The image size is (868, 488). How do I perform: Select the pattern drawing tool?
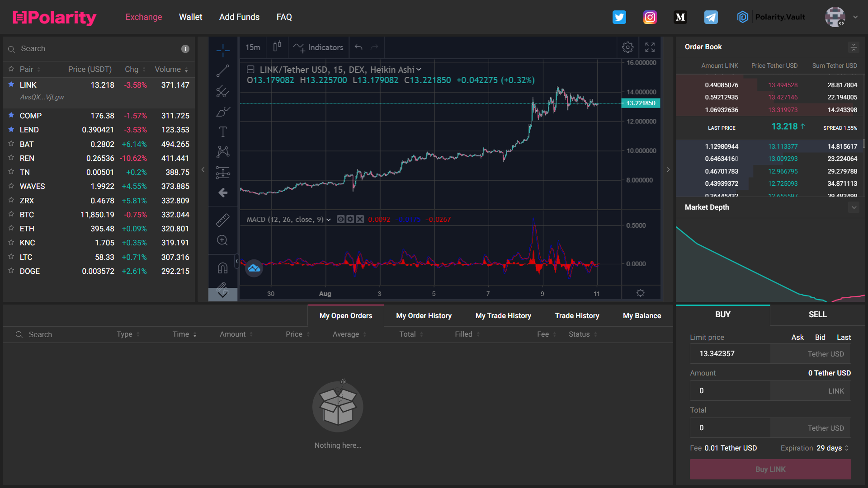click(223, 152)
